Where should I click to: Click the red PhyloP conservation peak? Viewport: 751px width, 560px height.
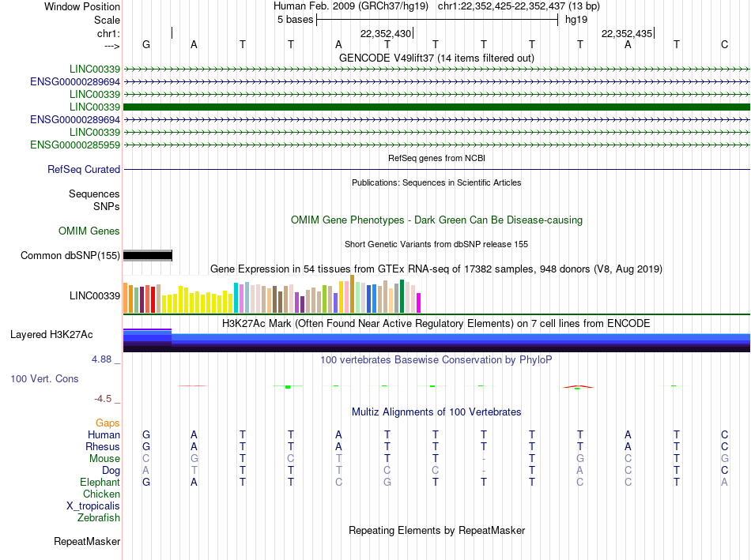pyautogui.click(x=578, y=386)
